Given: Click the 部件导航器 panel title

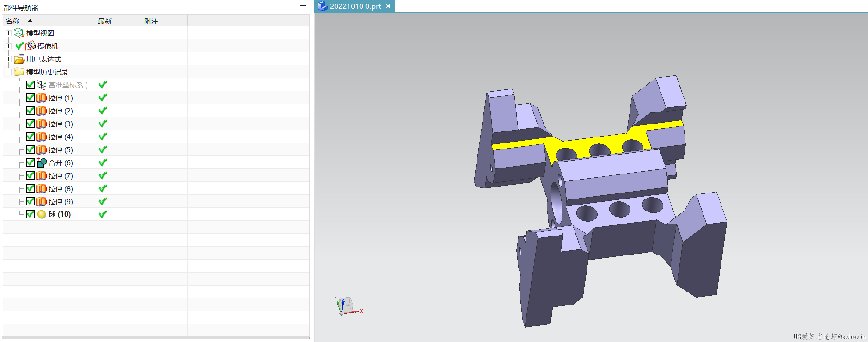Looking at the screenshot, I should [x=21, y=7].
